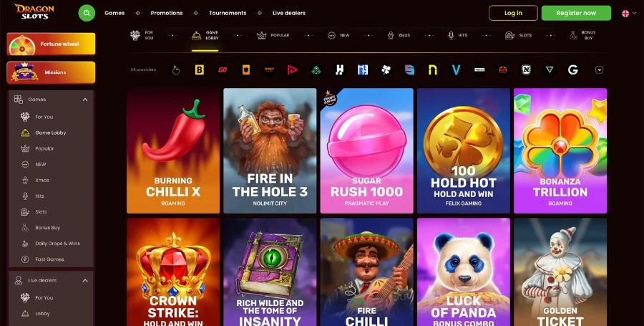Switch to the Bonus Buy category tab

[582, 35]
